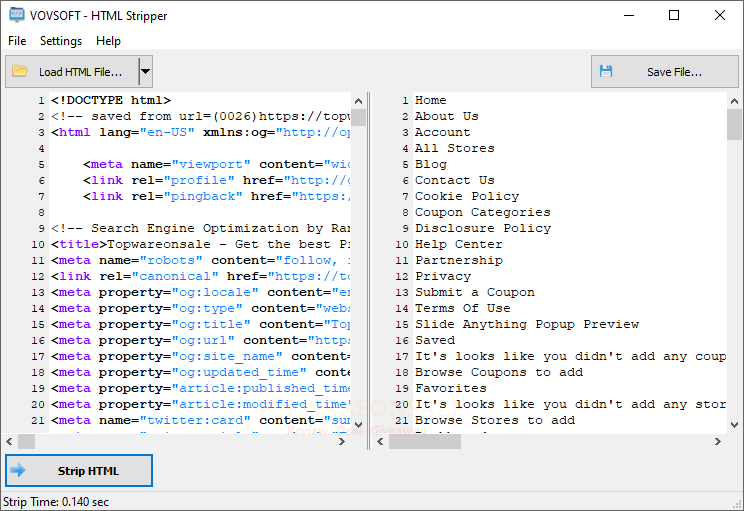This screenshot has height=511, width=744.
Task: Click the 'Contact Us' output line
Action: (455, 180)
